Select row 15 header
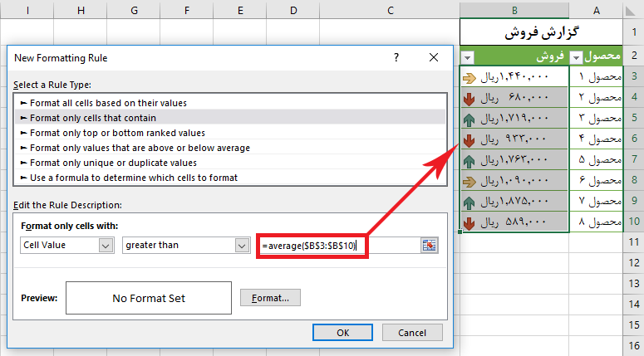 tap(634, 324)
